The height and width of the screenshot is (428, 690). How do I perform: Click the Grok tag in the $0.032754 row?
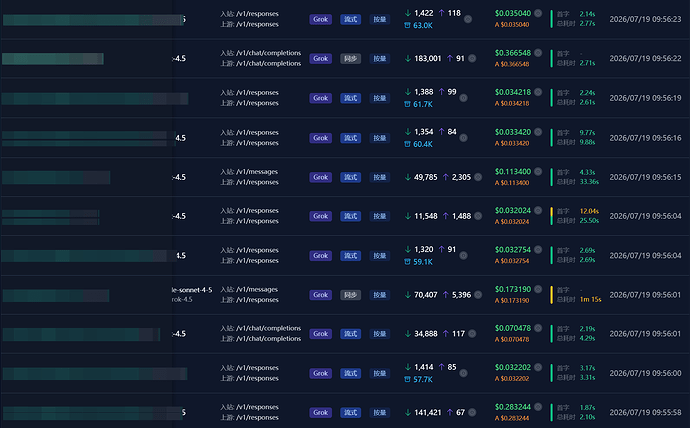coord(320,256)
